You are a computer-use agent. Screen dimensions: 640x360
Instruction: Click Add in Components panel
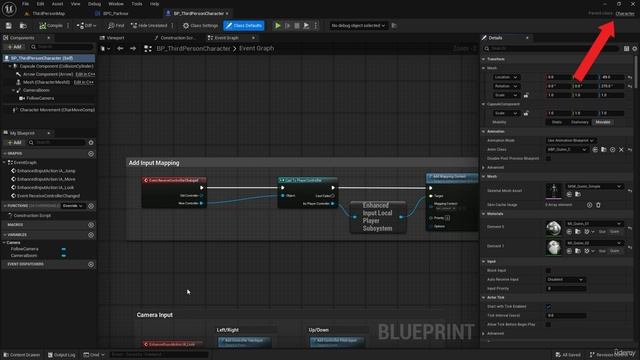14,47
